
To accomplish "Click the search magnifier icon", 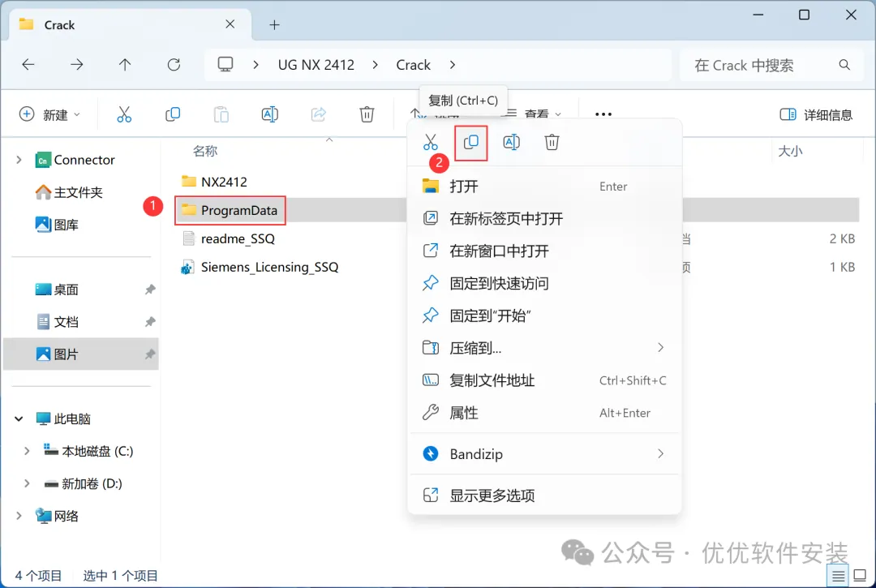I will tap(844, 65).
